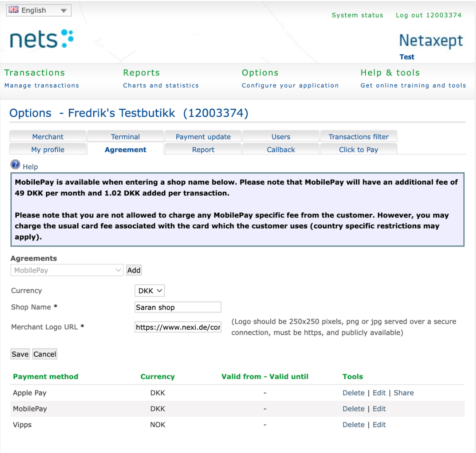Click Get online training and tools
Screen dimensions: 476x453
coord(413,85)
